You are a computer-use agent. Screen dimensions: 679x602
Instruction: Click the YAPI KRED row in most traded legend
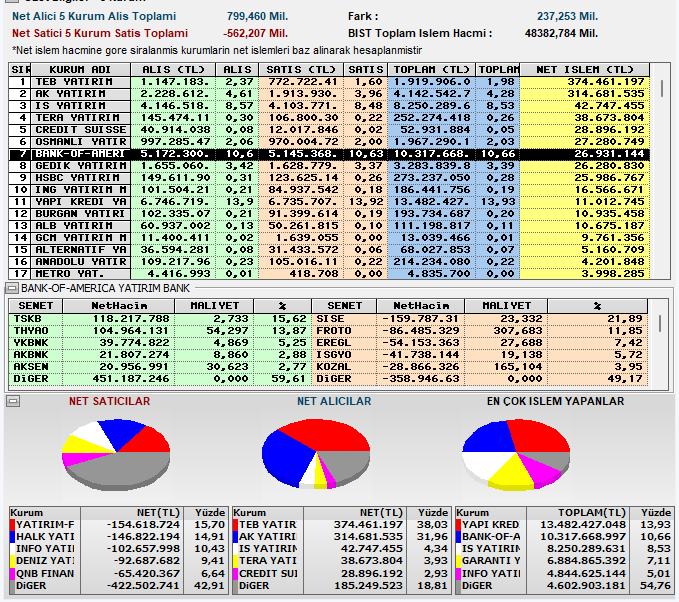pyautogui.click(x=565, y=525)
